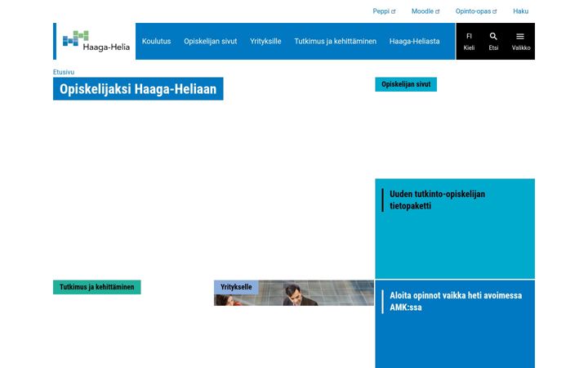
Task: Open the Opiskelijaksi Haaga-Heliaan heading
Action: (x=138, y=89)
